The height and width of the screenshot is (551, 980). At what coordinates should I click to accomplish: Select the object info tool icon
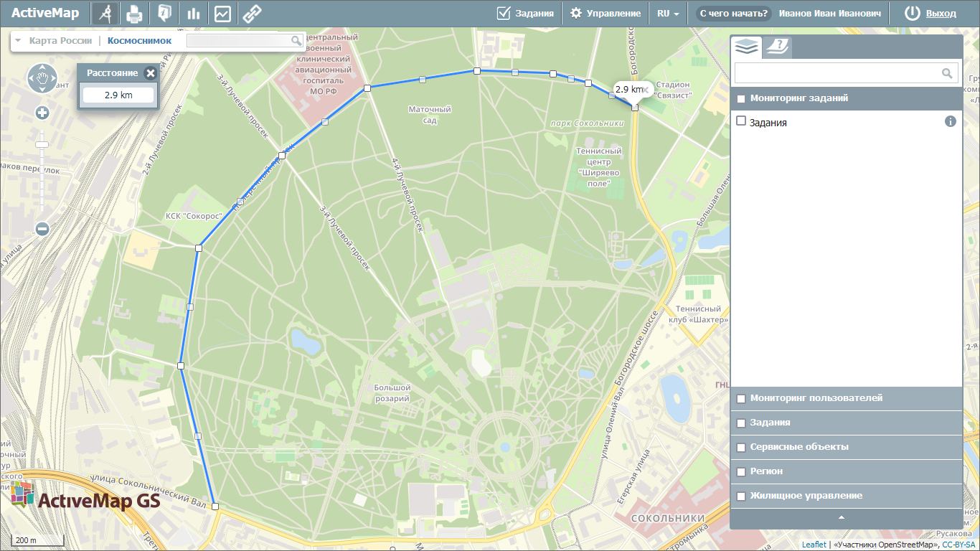(164, 14)
